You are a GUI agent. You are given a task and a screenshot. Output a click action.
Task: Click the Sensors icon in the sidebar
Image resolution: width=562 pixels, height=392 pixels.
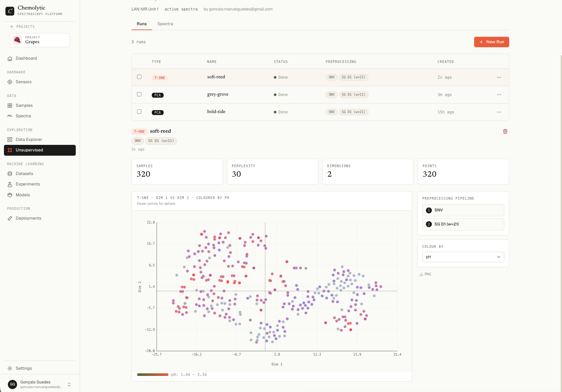10,82
